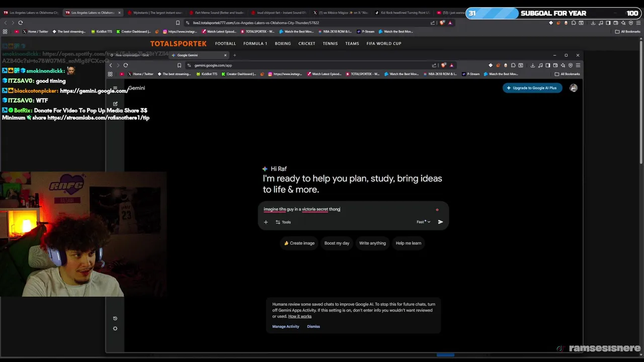Click the Help me learn suggestion chip

[x=409, y=243]
